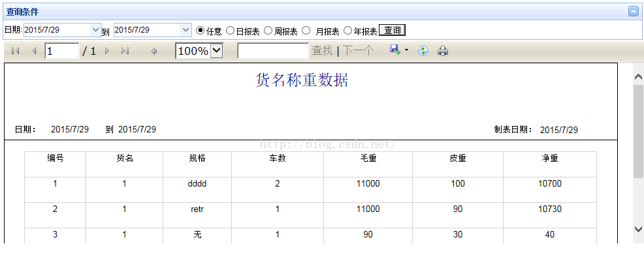Open the export save icon
The image size is (644, 274).
coord(395,50)
